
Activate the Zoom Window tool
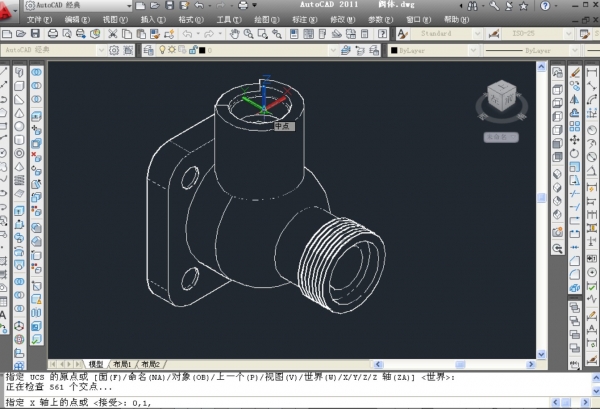tap(262, 34)
